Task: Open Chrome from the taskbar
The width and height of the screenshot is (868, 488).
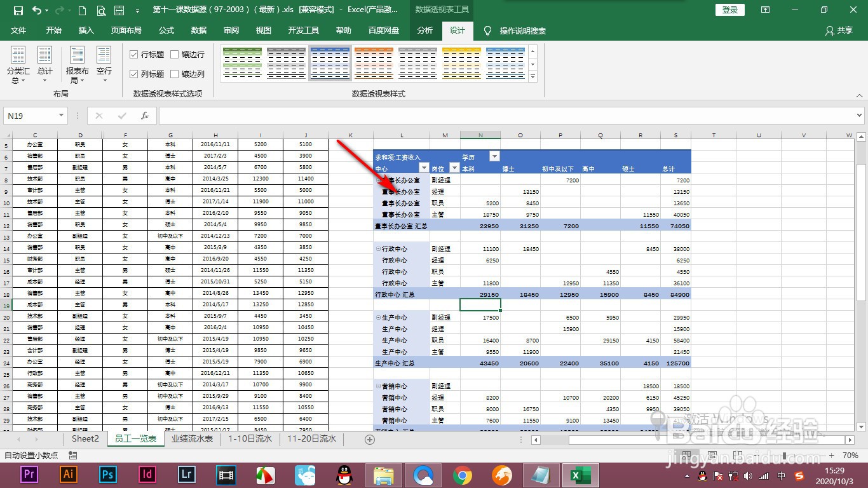Action: [463, 475]
